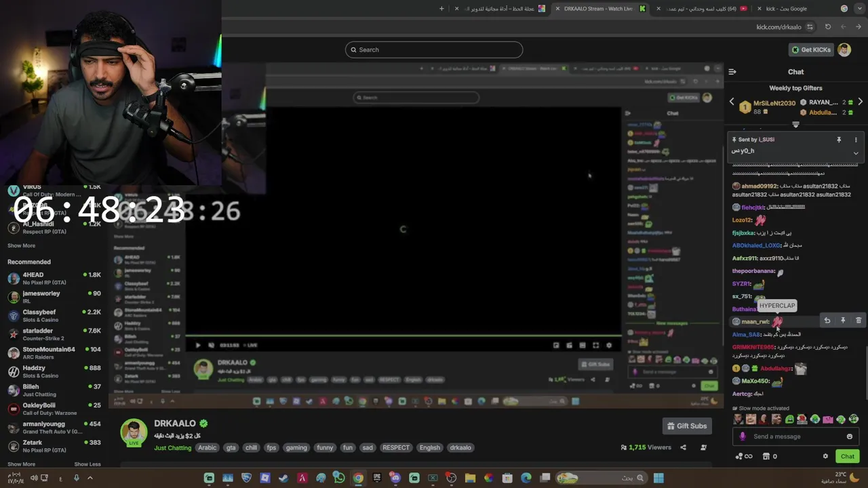The height and width of the screenshot is (488, 868).
Task: Open chat settings gear
Action: 825,456
